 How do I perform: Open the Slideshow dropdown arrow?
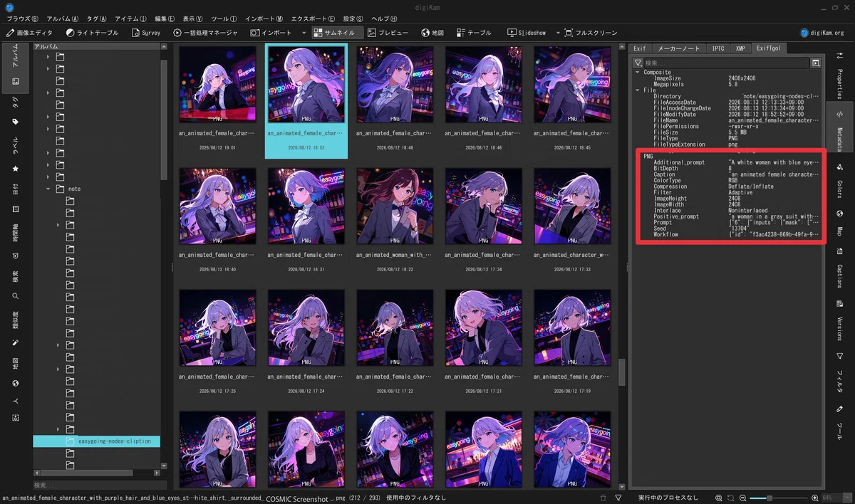click(558, 33)
